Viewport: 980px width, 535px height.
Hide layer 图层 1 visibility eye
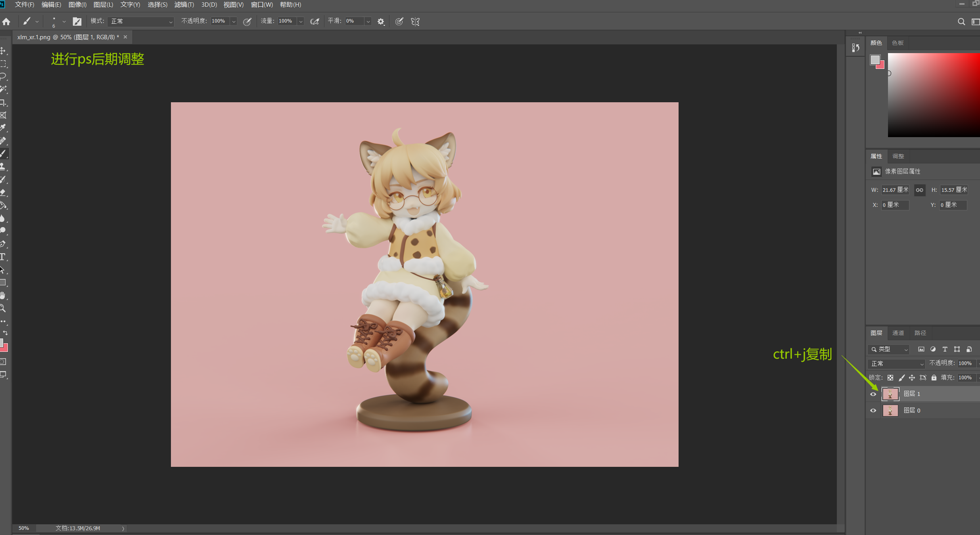(x=873, y=394)
